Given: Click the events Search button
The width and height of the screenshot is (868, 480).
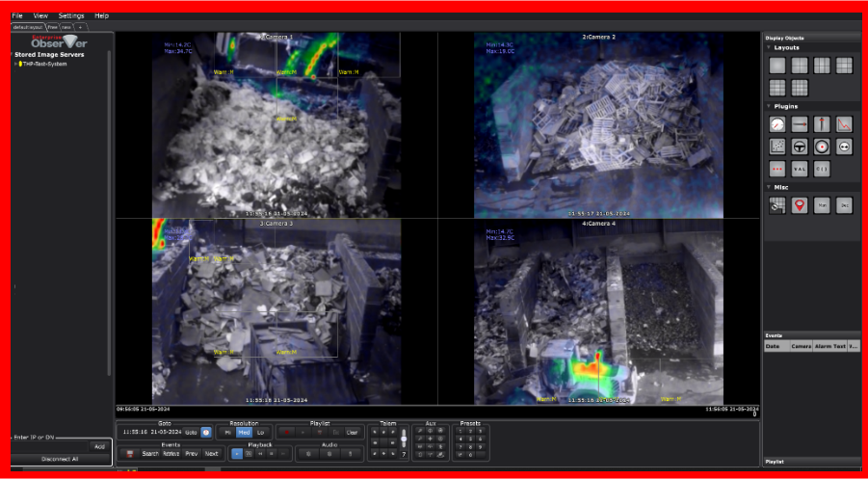Looking at the screenshot, I should [x=150, y=453].
